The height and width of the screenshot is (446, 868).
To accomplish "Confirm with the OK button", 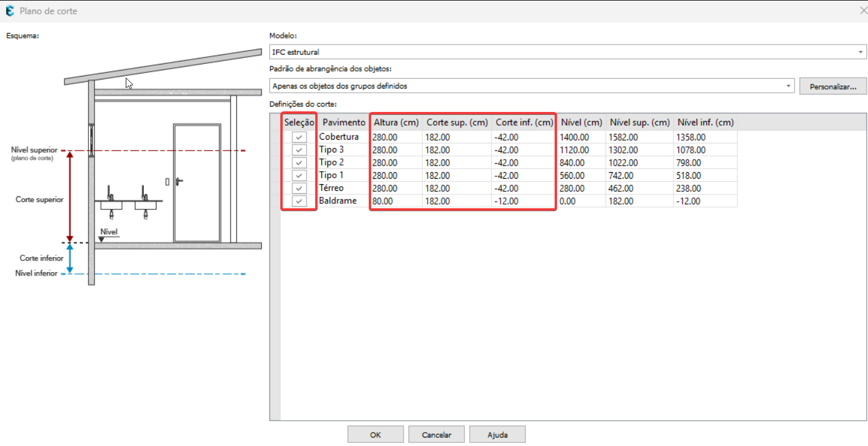I will click(375, 435).
